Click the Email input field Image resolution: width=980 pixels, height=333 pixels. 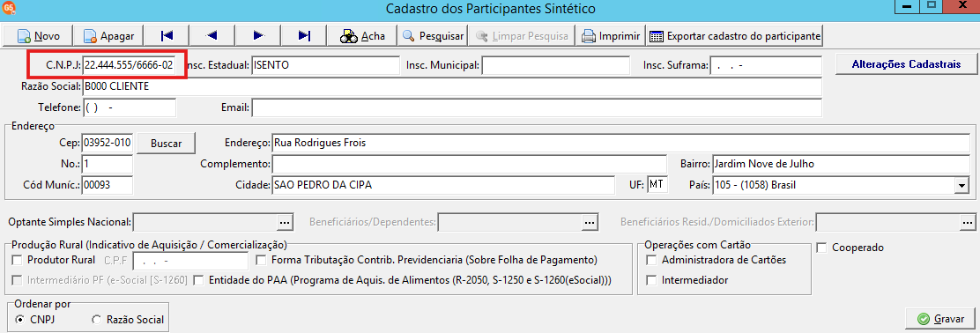(536, 108)
